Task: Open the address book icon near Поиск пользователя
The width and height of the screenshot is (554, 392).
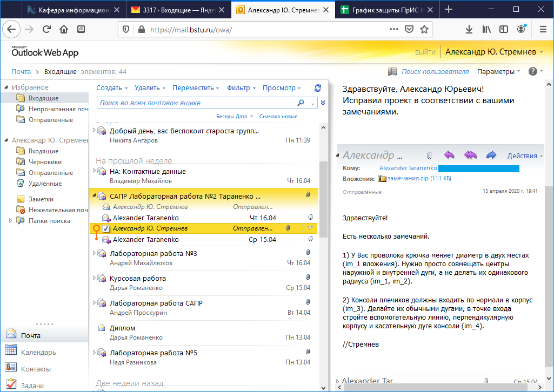Action: point(392,71)
